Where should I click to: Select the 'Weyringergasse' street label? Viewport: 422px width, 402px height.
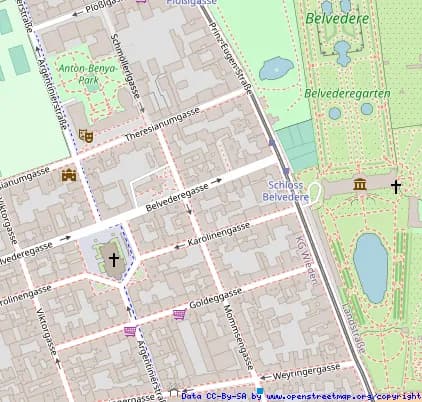[x=307, y=372]
